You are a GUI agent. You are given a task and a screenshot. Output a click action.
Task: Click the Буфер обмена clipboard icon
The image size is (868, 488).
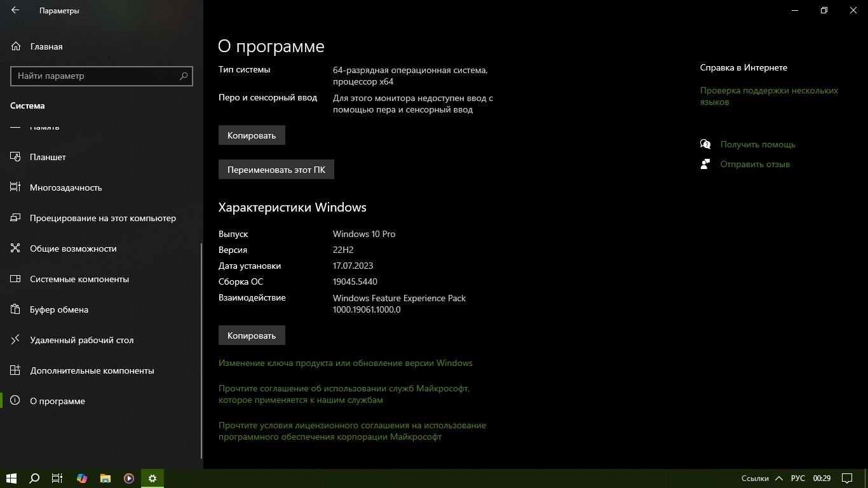pos(16,309)
